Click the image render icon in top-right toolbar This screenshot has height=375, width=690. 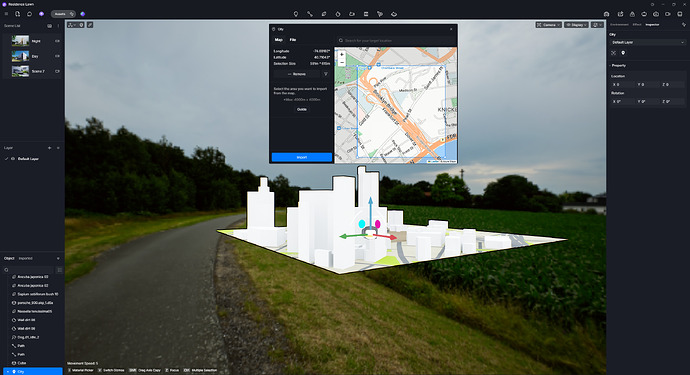coord(632,14)
